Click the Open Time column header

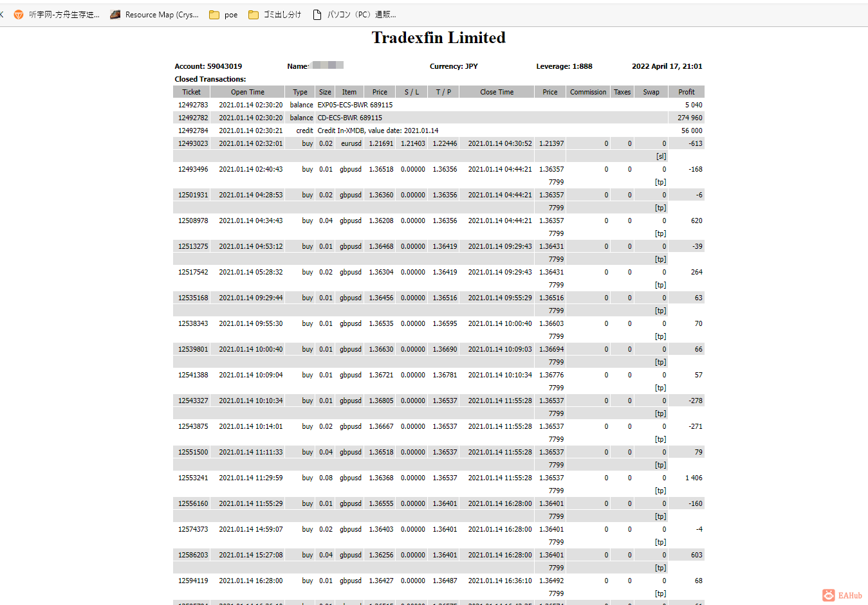click(248, 92)
